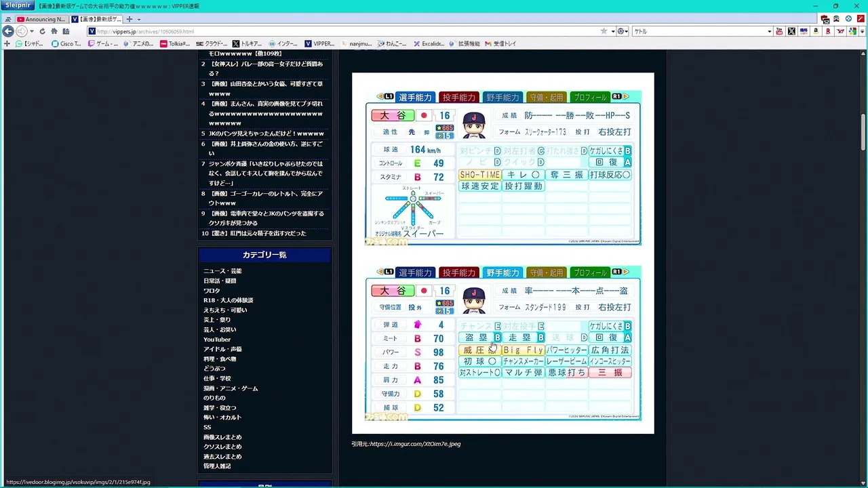
Task: Open the どうぶつ category
Action: 214,369
